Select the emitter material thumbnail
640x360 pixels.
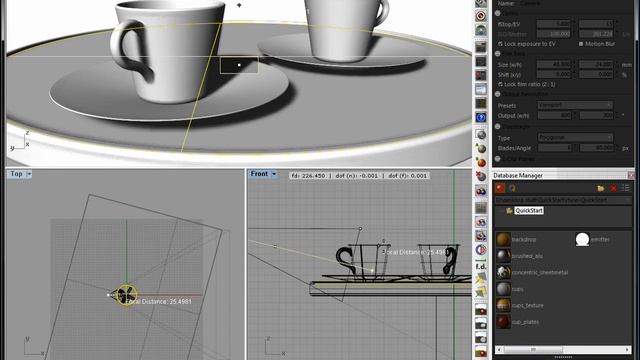point(582,240)
